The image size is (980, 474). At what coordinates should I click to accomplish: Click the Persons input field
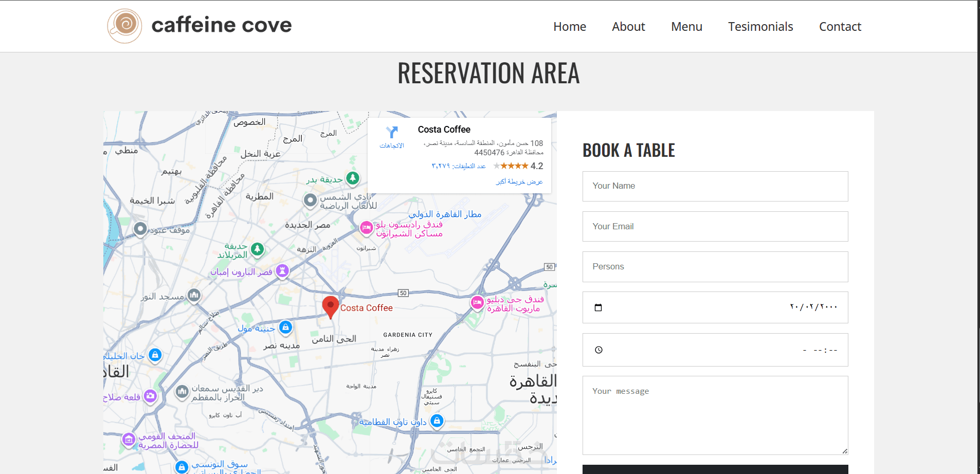click(715, 267)
